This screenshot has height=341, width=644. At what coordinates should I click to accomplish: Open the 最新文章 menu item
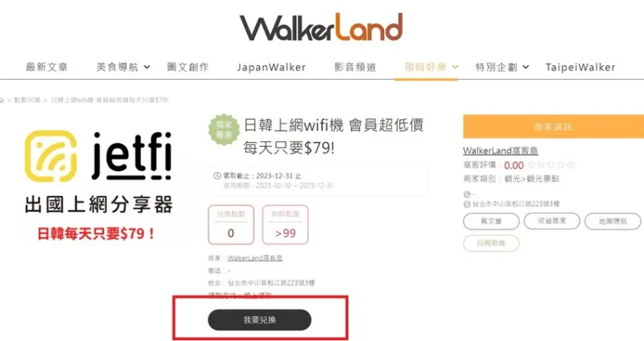point(47,67)
